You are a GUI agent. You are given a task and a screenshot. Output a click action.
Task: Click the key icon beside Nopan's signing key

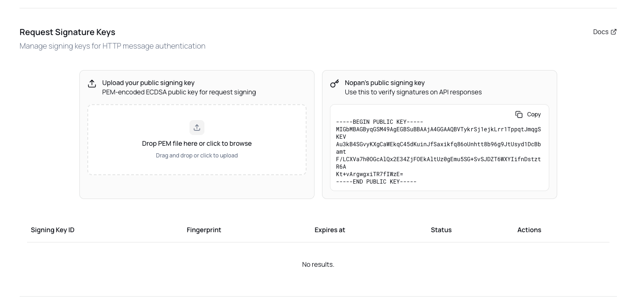coord(335,84)
